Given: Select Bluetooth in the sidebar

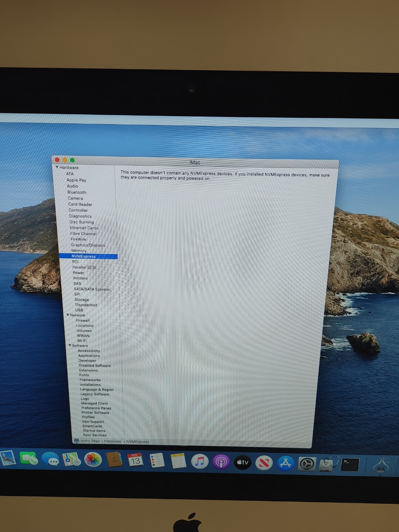Looking at the screenshot, I should click(x=77, y=192).
